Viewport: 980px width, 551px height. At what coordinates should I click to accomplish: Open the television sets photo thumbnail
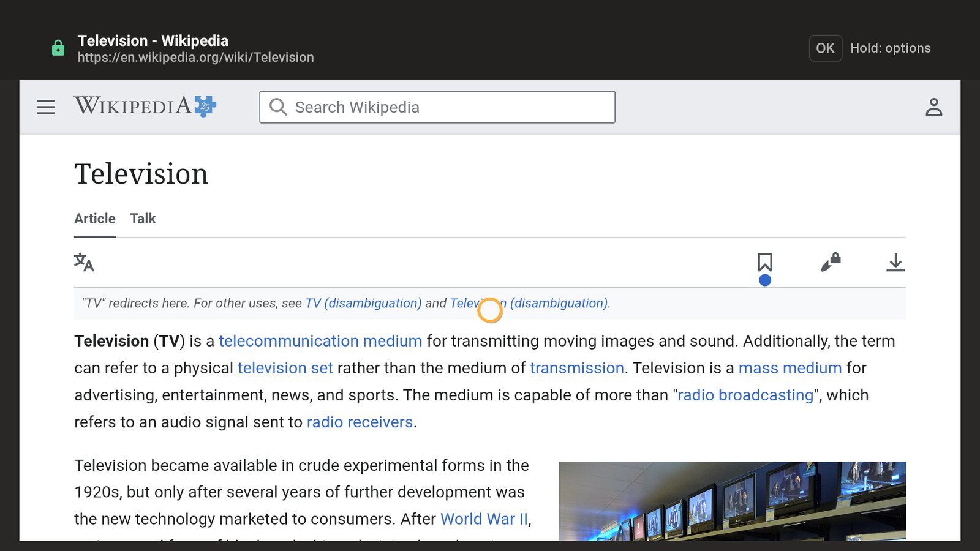732,501
